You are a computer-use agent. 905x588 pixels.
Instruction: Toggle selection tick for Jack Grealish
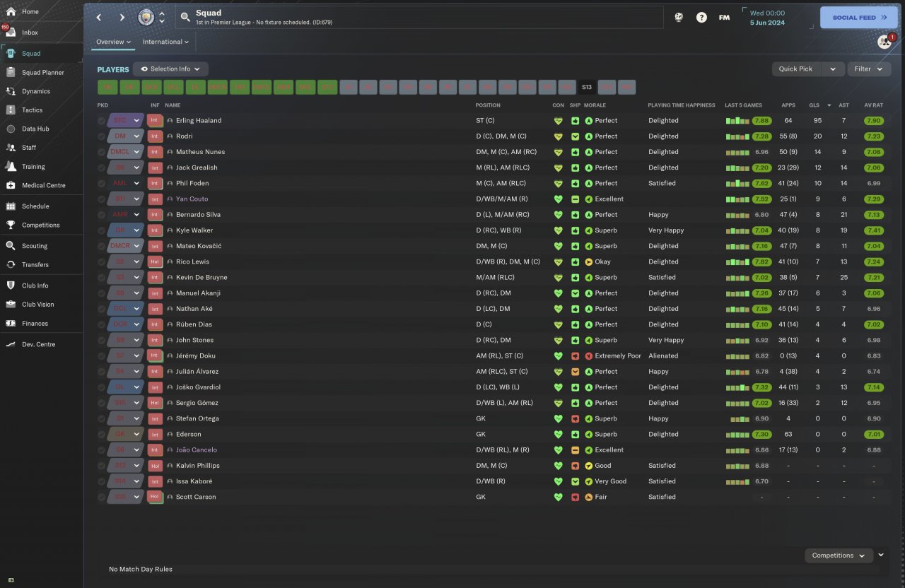[101, 167]
